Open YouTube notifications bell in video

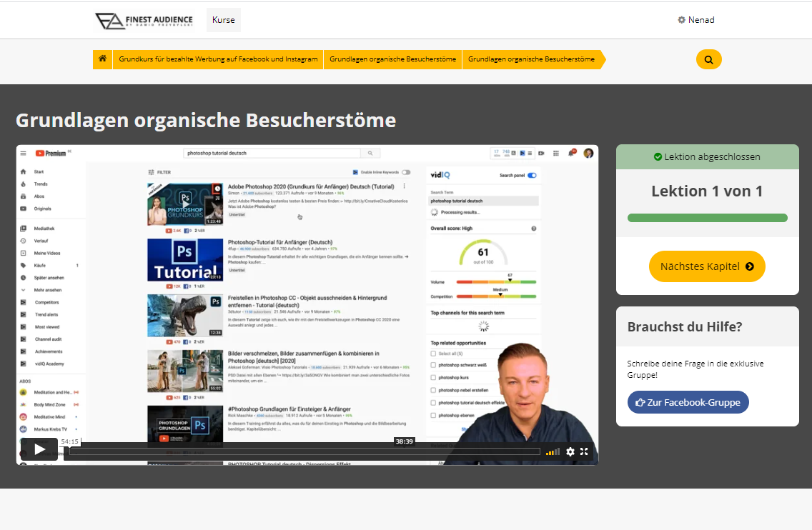572,153
